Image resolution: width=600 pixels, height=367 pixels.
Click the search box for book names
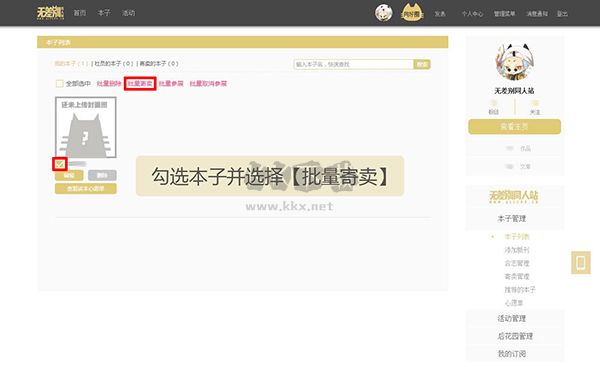point(354,64)
